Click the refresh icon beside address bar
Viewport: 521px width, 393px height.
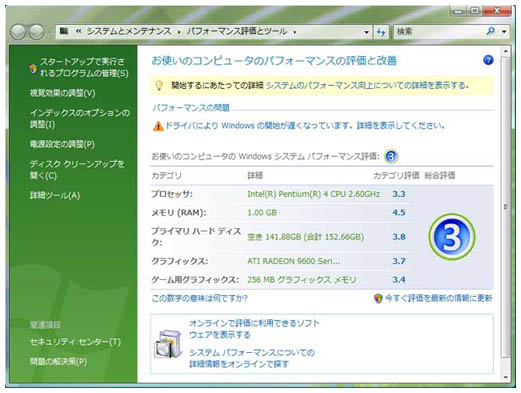coord(381,32)
